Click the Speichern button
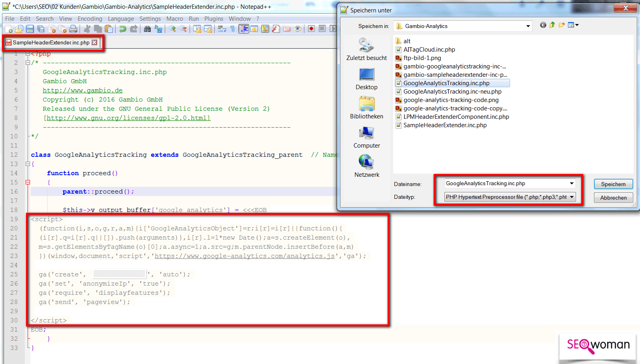This screenshot has width=640, height=364. (613, 184)
